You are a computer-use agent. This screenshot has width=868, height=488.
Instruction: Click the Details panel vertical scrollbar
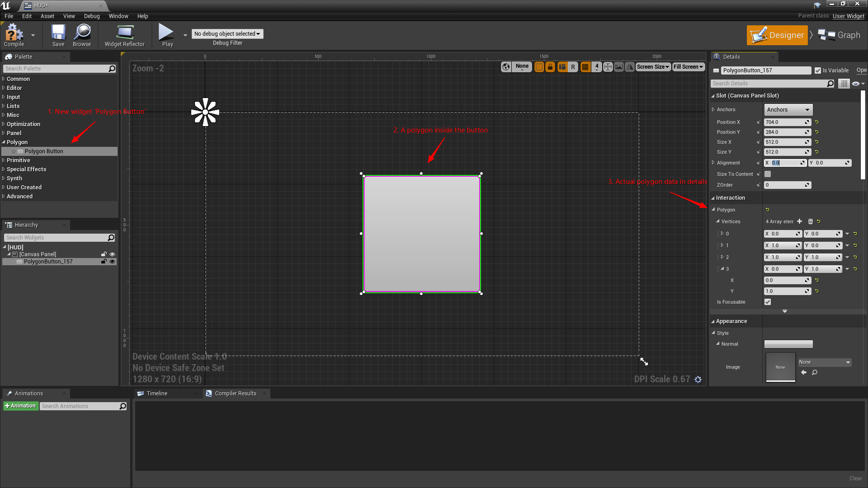[863, 135]
